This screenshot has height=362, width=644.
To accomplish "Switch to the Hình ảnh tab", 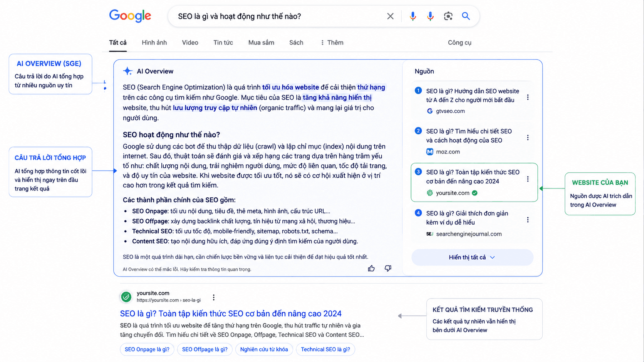I will point(154,43).
